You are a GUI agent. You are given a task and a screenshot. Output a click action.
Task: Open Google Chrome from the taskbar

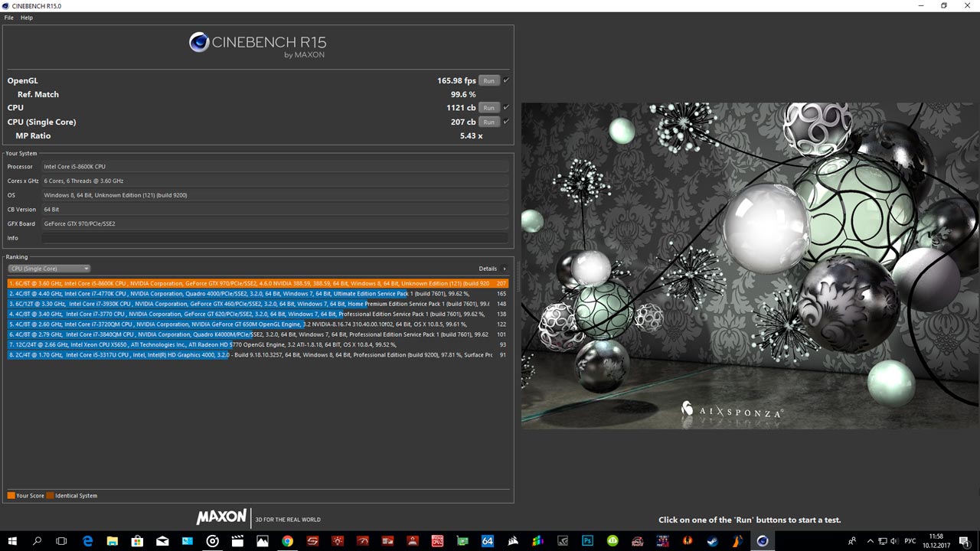pos(287,541)
